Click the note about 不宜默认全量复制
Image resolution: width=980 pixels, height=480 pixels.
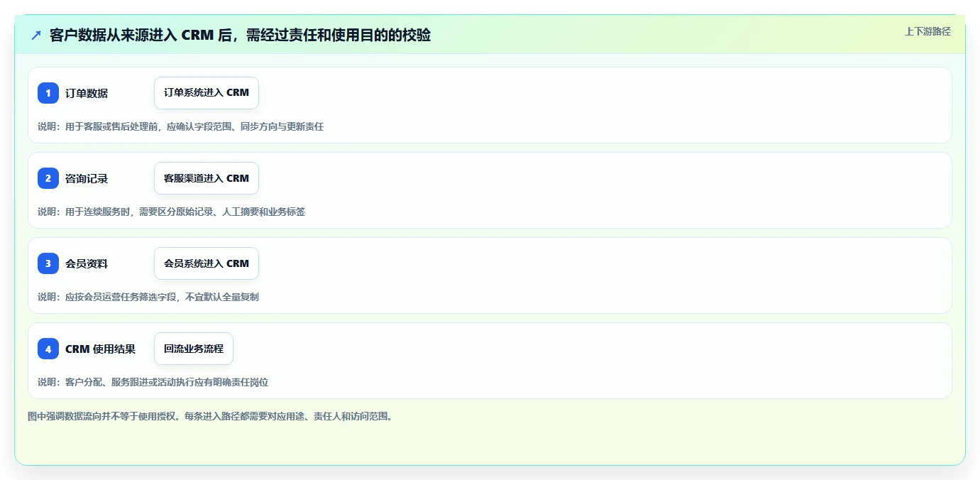pyautogui.click(x=148, y=297)
